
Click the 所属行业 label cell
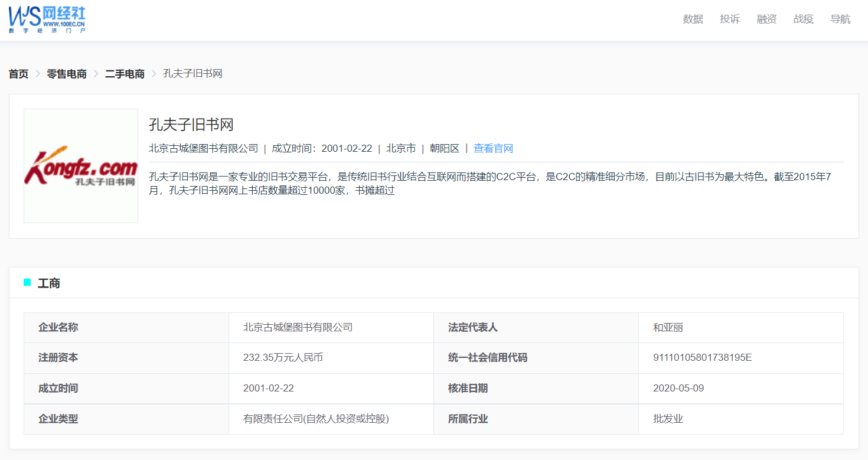(x=536, y=419)
